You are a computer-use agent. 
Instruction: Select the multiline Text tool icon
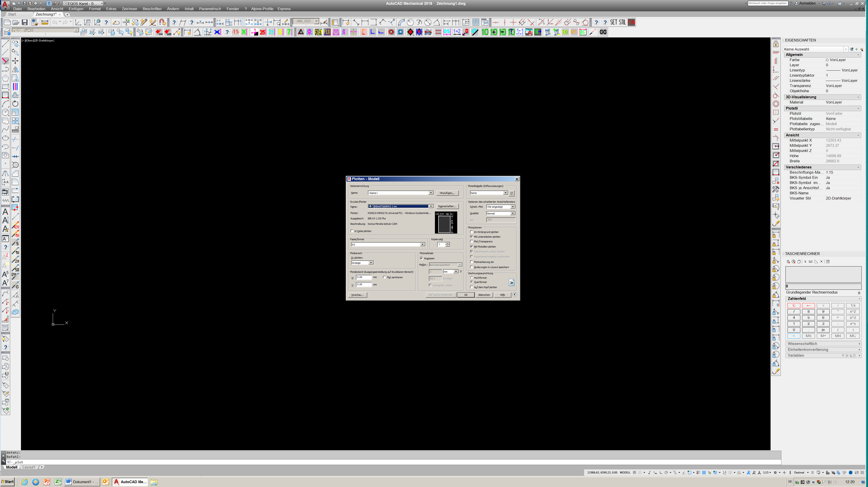[x=5, y=212]
